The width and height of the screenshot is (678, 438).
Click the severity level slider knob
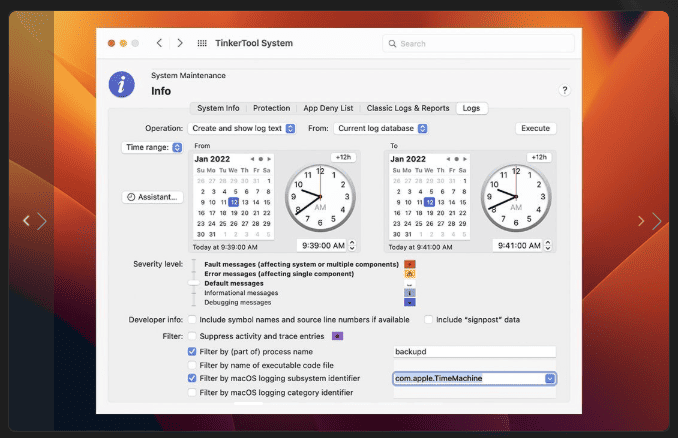(194, 283)
